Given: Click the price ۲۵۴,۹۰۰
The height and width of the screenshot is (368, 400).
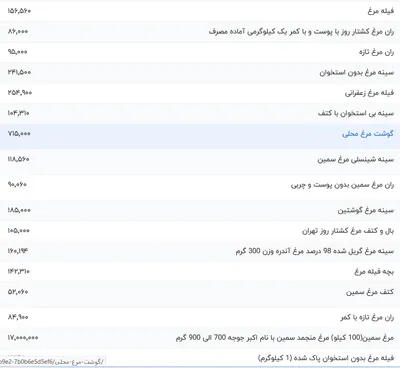Looking at the screenshot, I should pyautogui.click(x=20, y=93).
